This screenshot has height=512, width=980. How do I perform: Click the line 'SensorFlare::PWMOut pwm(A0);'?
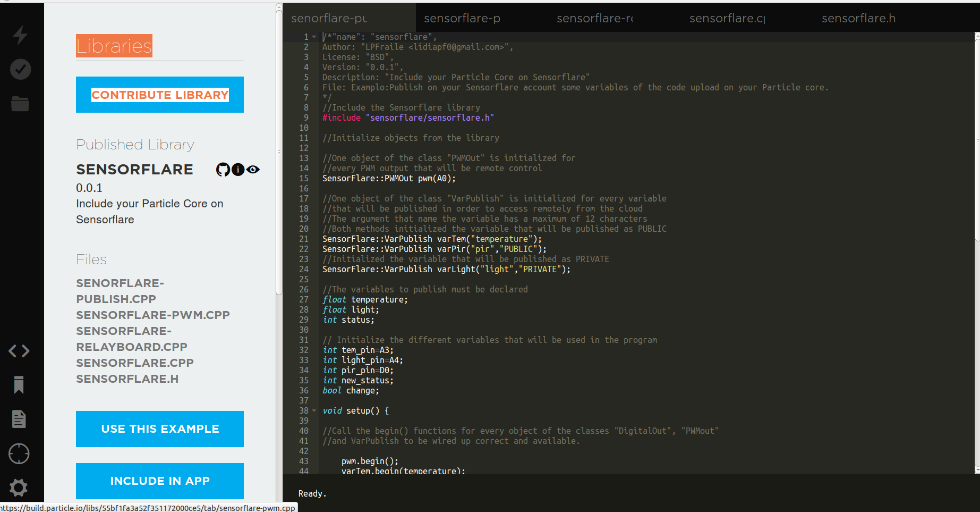pos(389,179)
